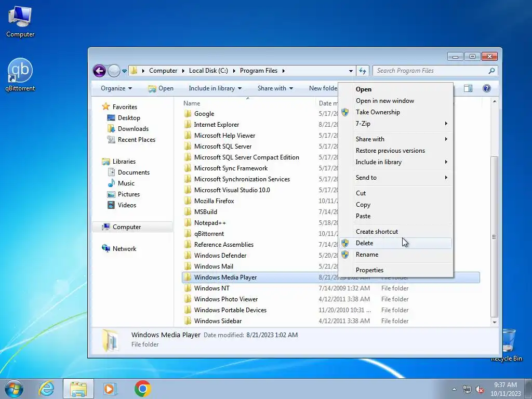
Task: Launch the qBittorrent desktop shortcut
Action: [20, 75]
